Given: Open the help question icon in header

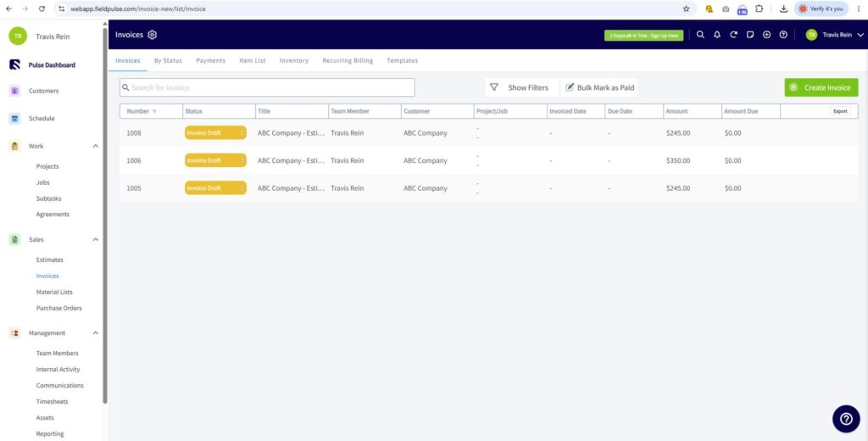Looking at the screenshot, I should point(783,35).
